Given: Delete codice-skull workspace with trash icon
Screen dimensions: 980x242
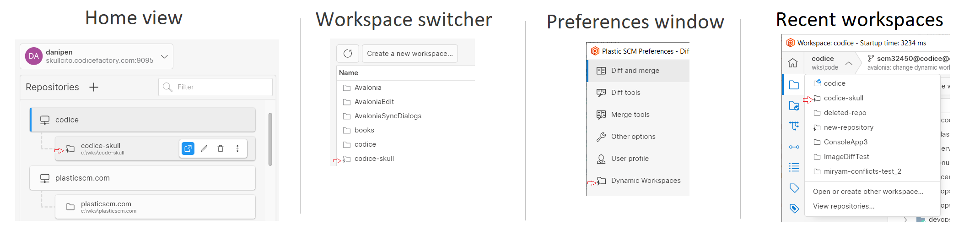Looking at the screenshot, I should click(x=221, y=148).
